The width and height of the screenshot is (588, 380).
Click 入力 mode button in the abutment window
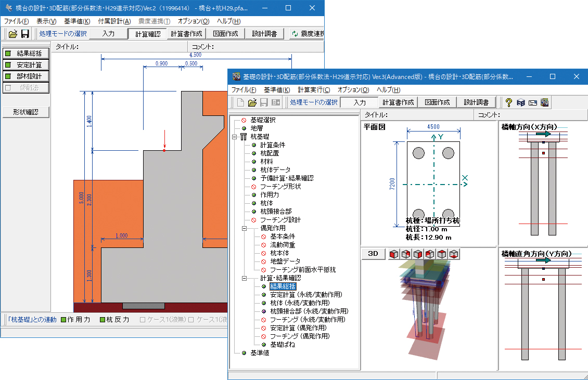click(108, 34)
